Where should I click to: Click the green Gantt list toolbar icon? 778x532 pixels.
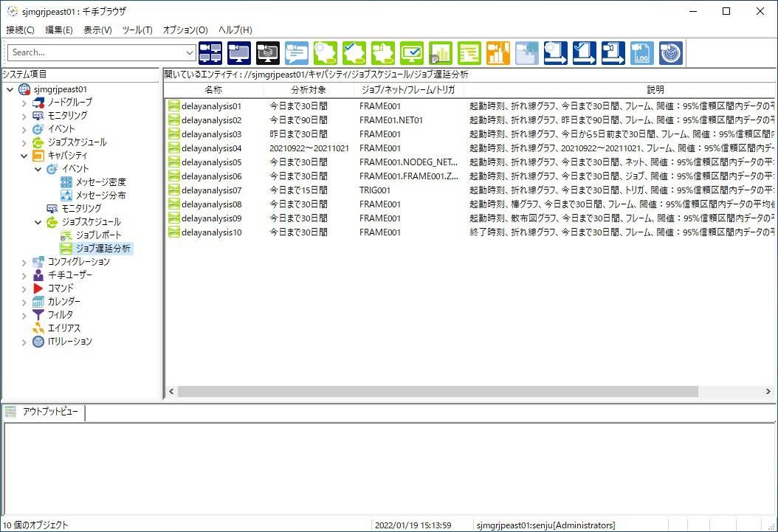click(469, 53)
